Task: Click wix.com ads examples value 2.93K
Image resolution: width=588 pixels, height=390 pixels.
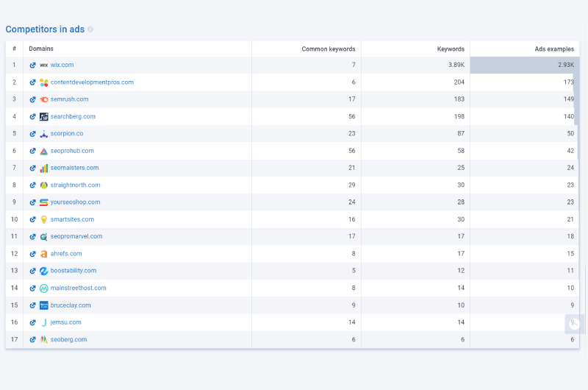Action: 566,65
